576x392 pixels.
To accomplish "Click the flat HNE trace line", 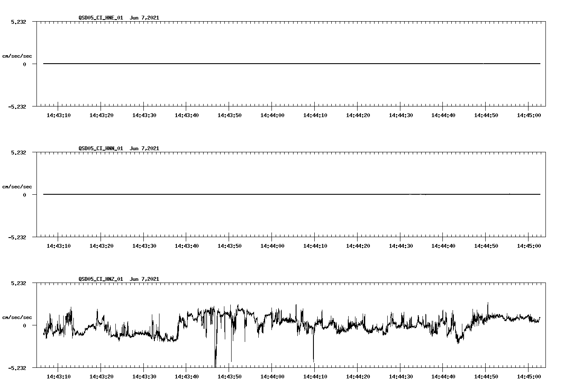I will point(292,64).
